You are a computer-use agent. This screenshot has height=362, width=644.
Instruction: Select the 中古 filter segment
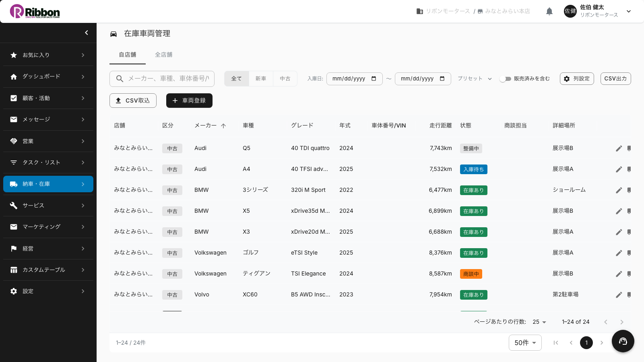285,78
